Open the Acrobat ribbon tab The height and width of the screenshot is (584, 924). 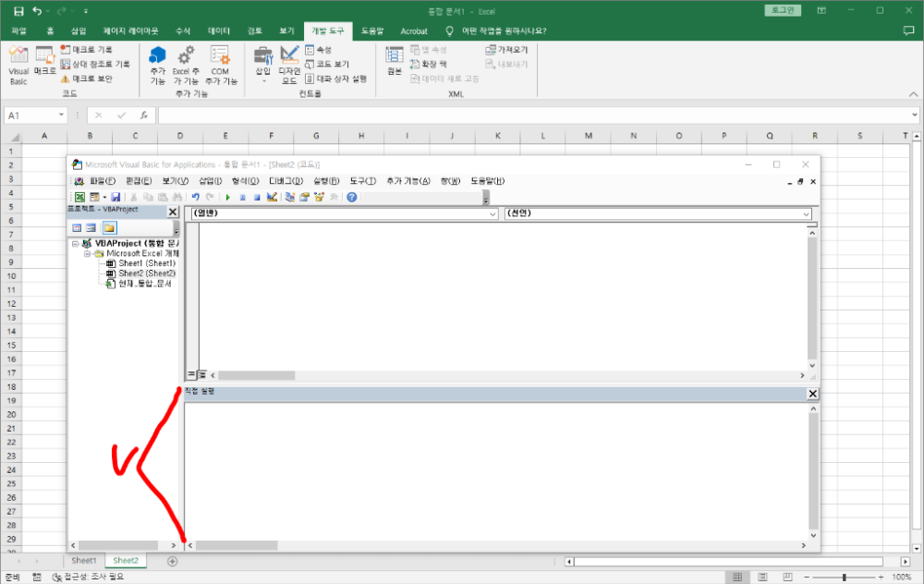[414, 30]
